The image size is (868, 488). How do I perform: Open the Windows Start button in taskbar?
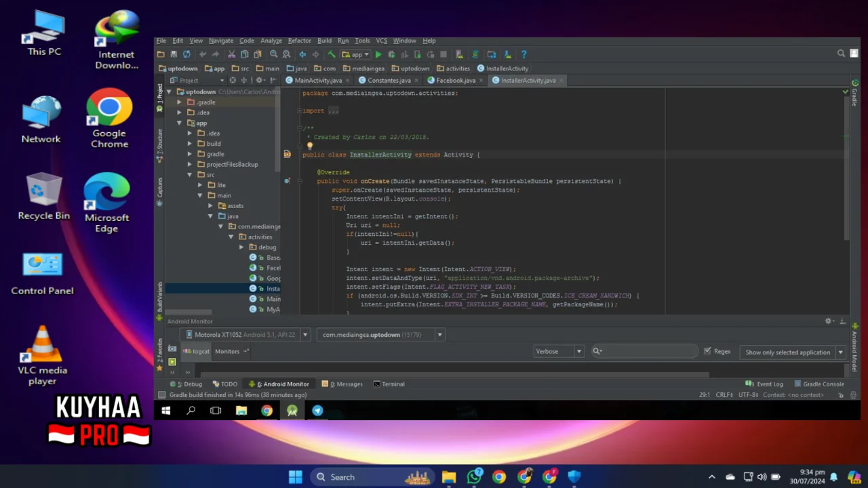point(296,477)
